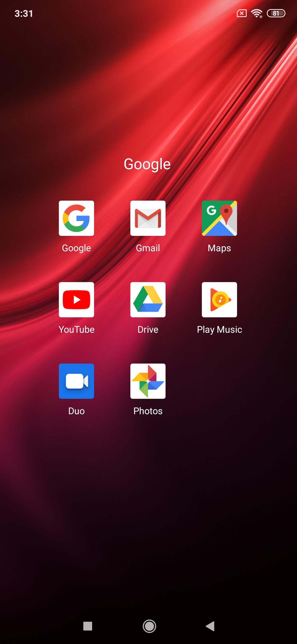Tap the triangular back navigation button
This screenshot has height=644, width=297.
point(210,626)
